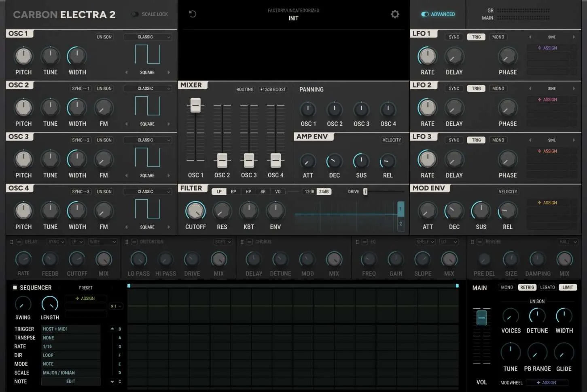This screenshot has width=587, height=392.
Task: Enable the Delay effect toggle
Action: [19, 242]
